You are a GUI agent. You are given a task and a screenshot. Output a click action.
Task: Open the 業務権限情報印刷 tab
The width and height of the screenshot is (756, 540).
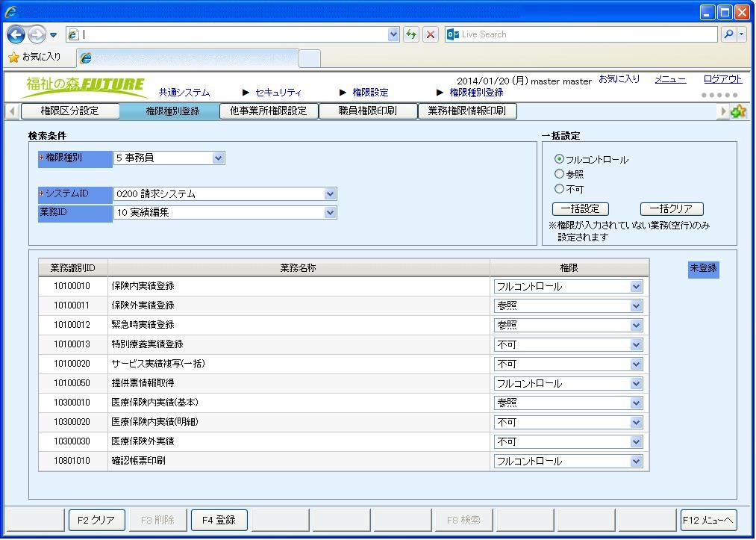(x=467, y=111)
